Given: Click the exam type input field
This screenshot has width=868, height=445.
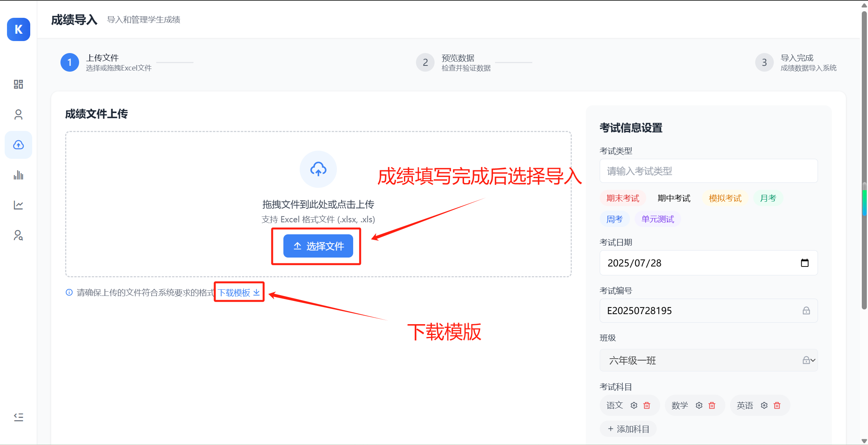Looking at the screenshot, I should click(x=708, y=171).
